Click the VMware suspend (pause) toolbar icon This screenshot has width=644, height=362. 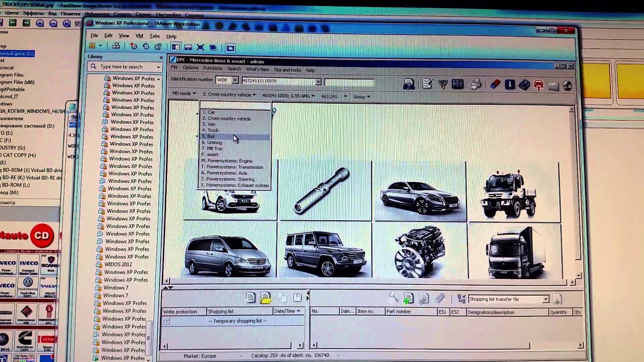(x=93, y=46)
